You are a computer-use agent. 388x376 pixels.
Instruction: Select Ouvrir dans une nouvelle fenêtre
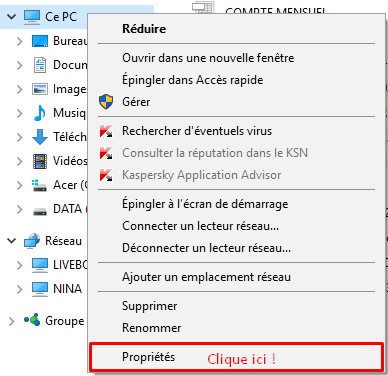(208, 58)
